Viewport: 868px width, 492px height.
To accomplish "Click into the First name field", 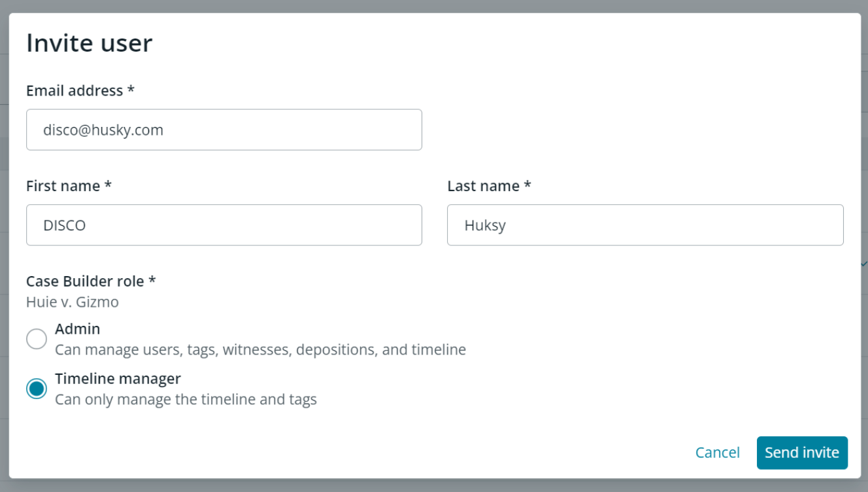I will point(224,225).
